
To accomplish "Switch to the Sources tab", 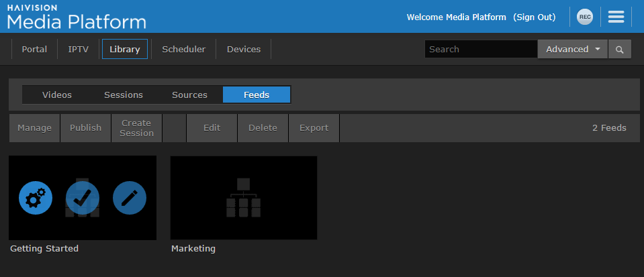I will click(x=189, y=95).
